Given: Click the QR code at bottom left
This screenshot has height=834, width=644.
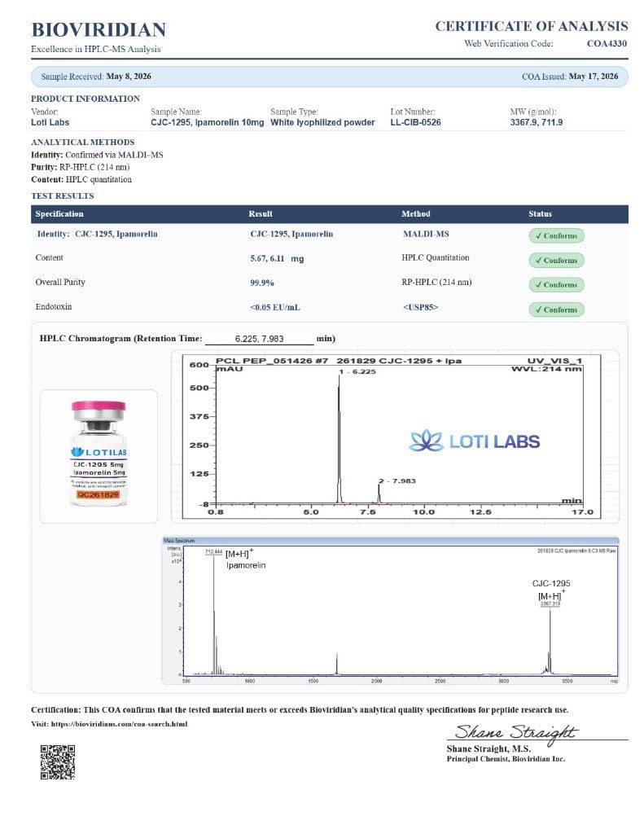Looking at the screenshot, I should click(58, 762).
